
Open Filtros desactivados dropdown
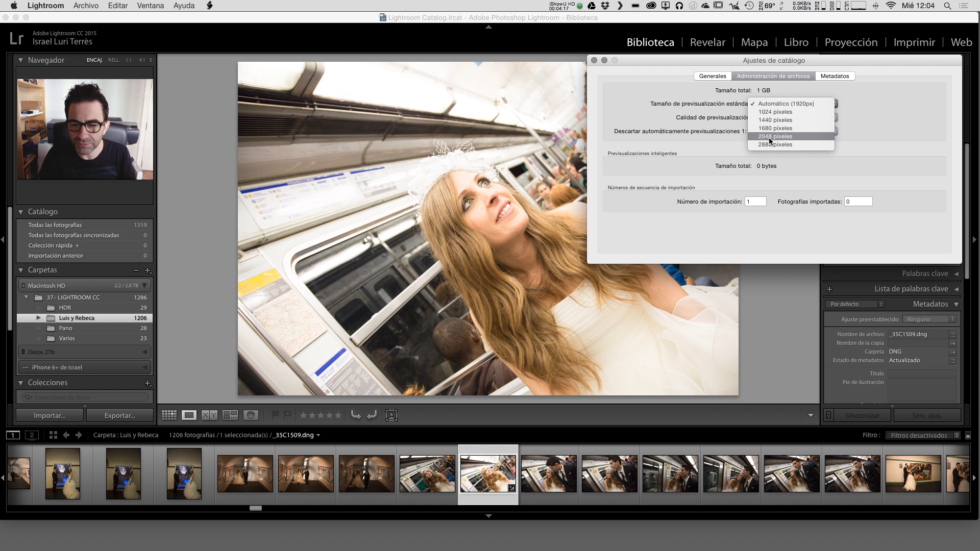[x=922, y=435]
